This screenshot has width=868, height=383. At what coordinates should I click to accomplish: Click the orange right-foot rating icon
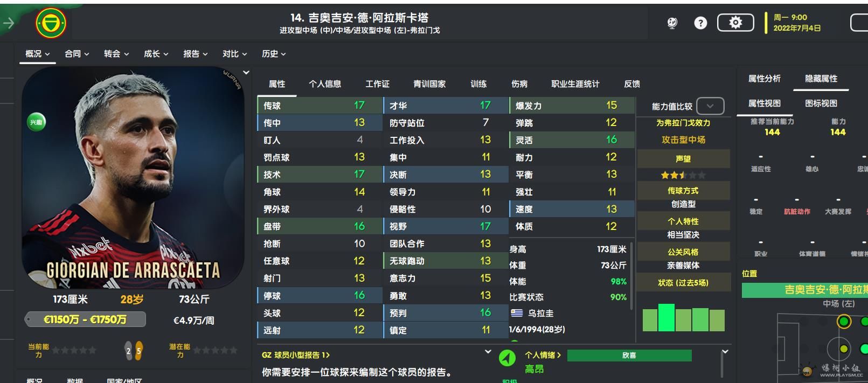(x=139, y=351)
